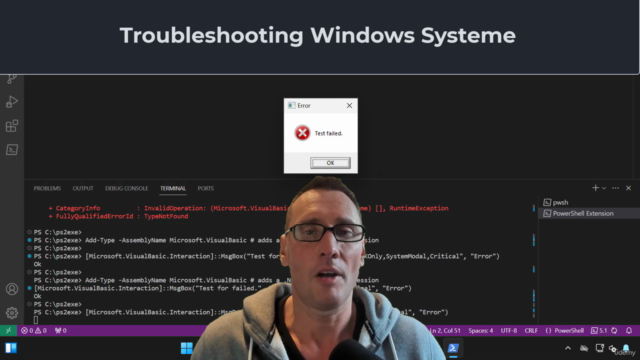Click OK in the Error dialog

pyautogui.click(x=330, y=163)
